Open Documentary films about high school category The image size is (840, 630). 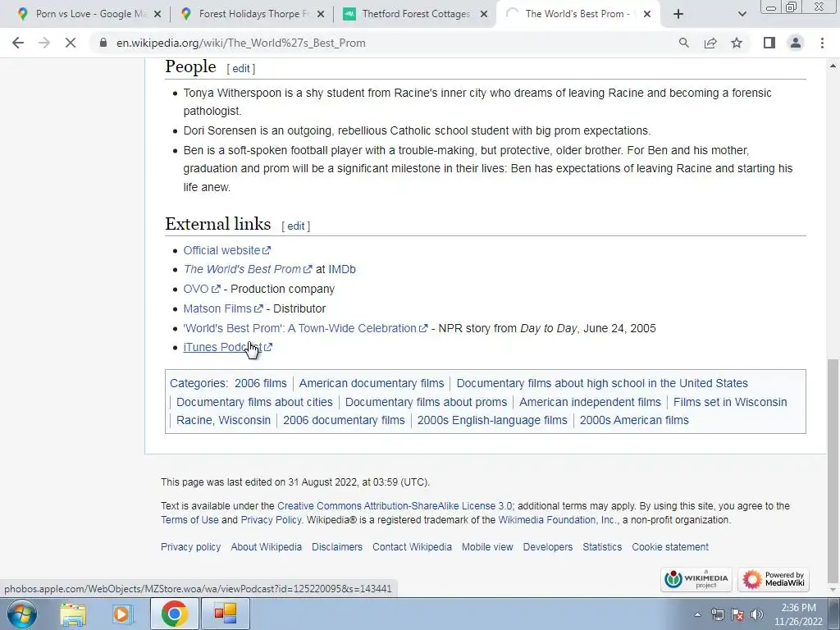point(602,383)
